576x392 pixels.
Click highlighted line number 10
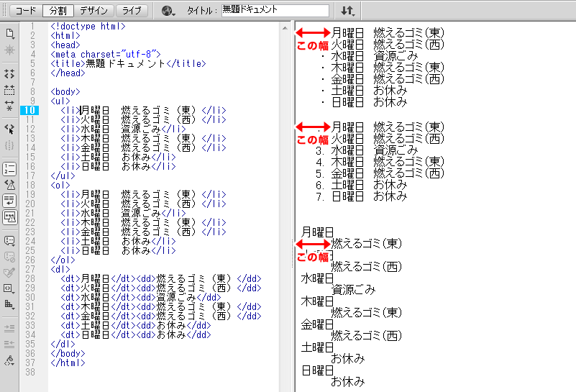[x=29, y=110]
